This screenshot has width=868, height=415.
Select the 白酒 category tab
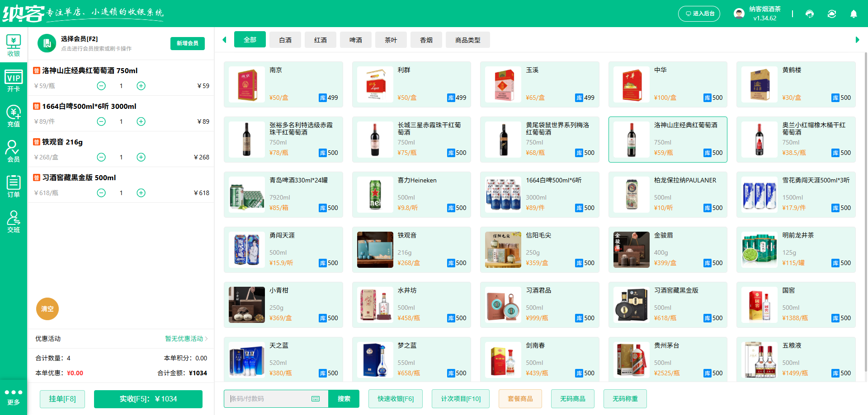tap(285, 40)
